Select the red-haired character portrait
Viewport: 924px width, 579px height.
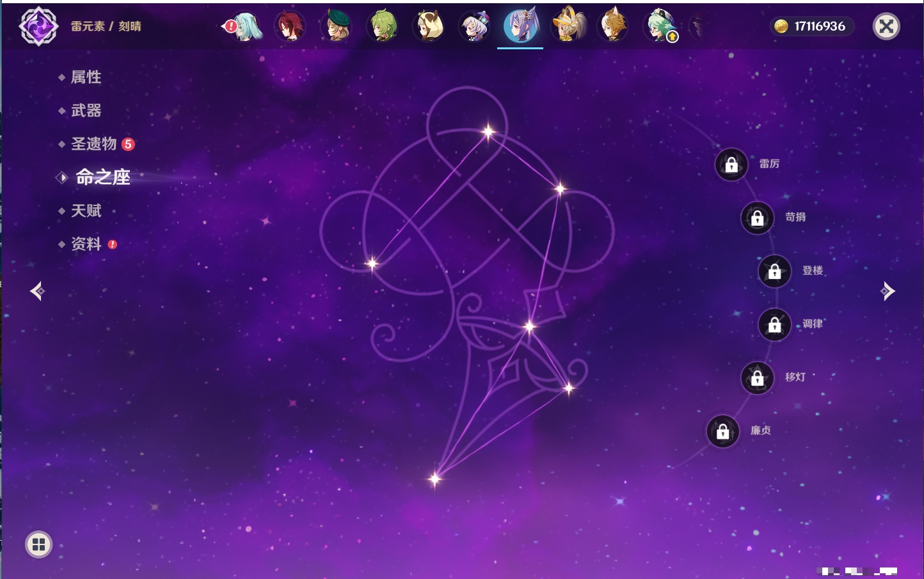tap(290, 26)
